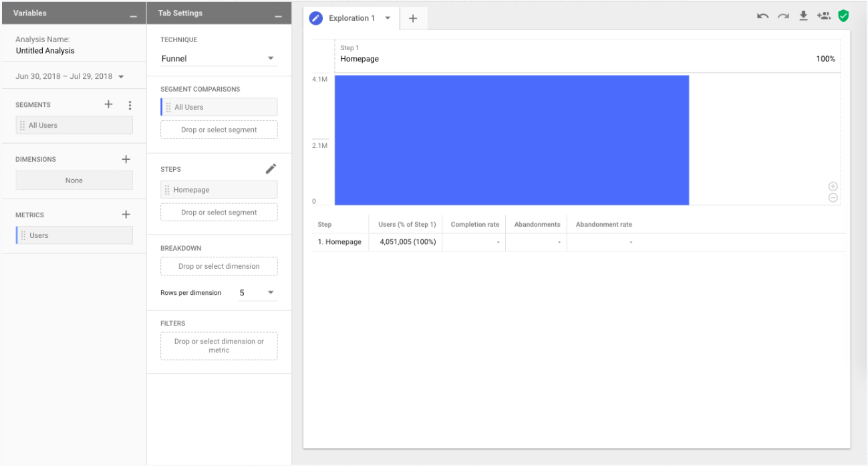Download the analysis data
Image resolution: width=868 pixels, height=466 pixels.
[803, 15]
